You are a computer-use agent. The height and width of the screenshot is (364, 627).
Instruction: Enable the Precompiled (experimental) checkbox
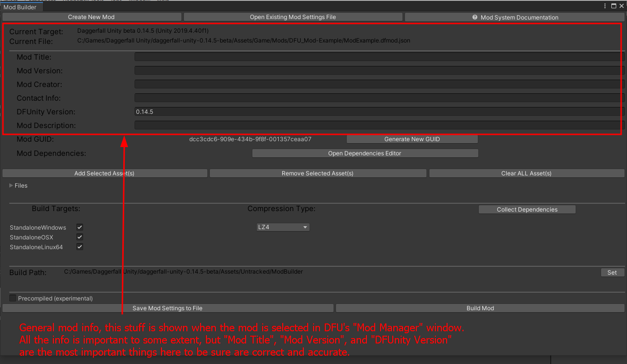[13, 298]
